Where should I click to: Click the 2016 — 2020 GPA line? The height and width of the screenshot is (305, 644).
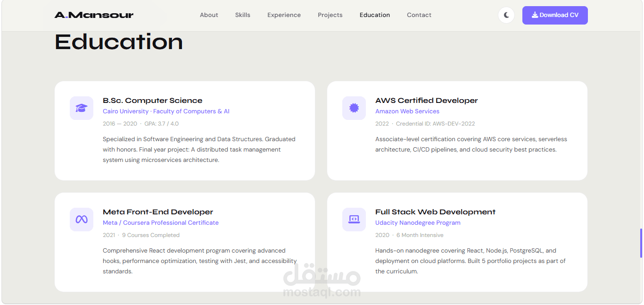click(140, 124)
